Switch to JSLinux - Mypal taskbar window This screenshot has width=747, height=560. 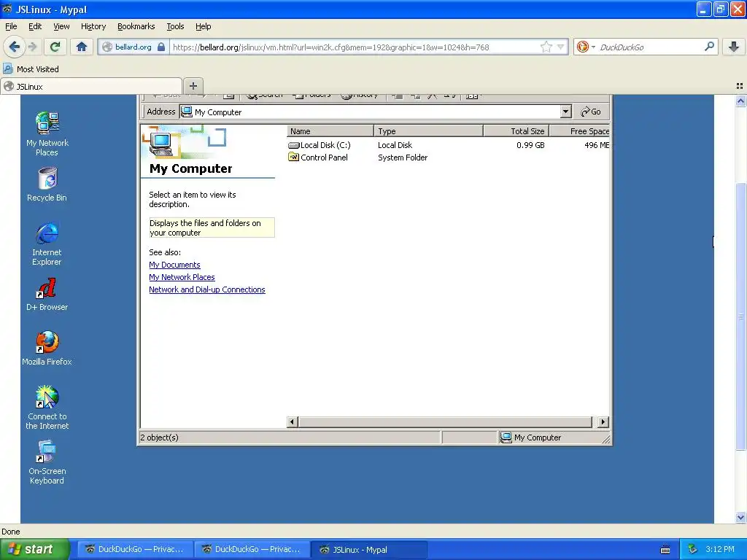click(x=368, y=549)
